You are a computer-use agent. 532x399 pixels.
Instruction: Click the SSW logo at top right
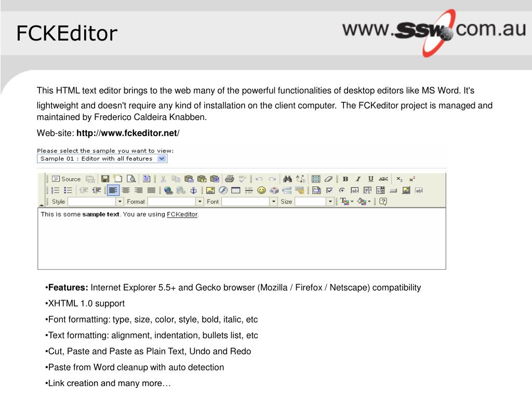click(x=434, y=32)
